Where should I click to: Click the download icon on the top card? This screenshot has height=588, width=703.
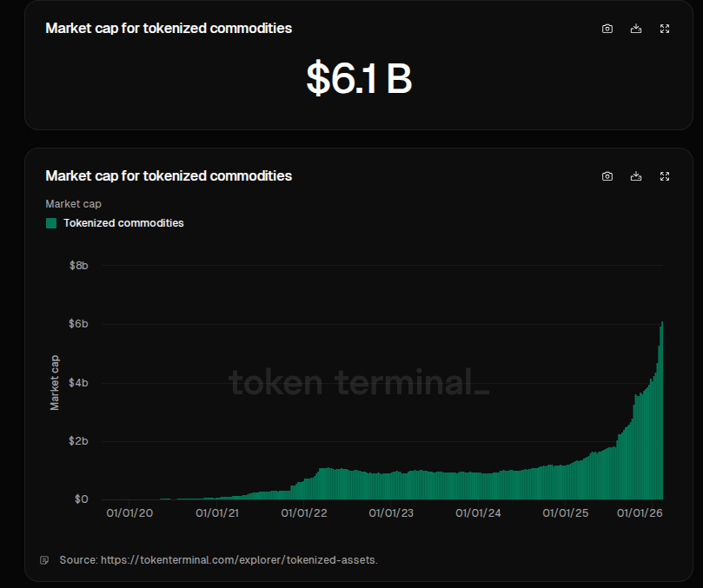(635, 28)
